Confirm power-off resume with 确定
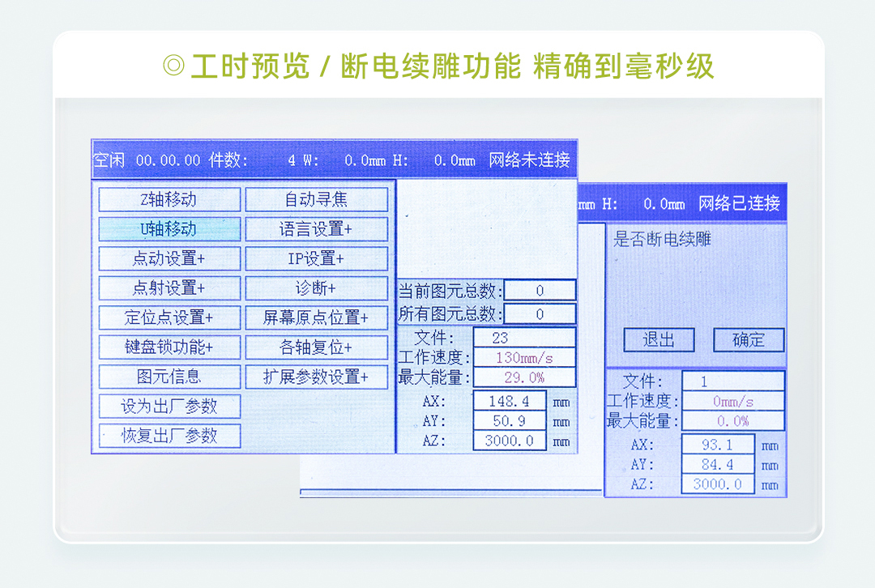Viewport: 875px width, 588px height. click(x=749, y=340)
